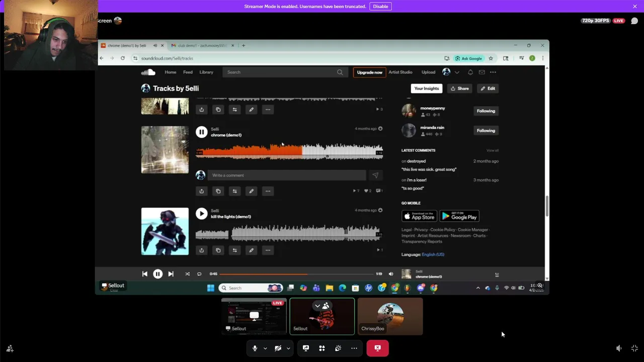The height and width of the screenshot is (362, 644).
Task: Show hidden icons in the shared system tray
Action: (x=478, y=288)
